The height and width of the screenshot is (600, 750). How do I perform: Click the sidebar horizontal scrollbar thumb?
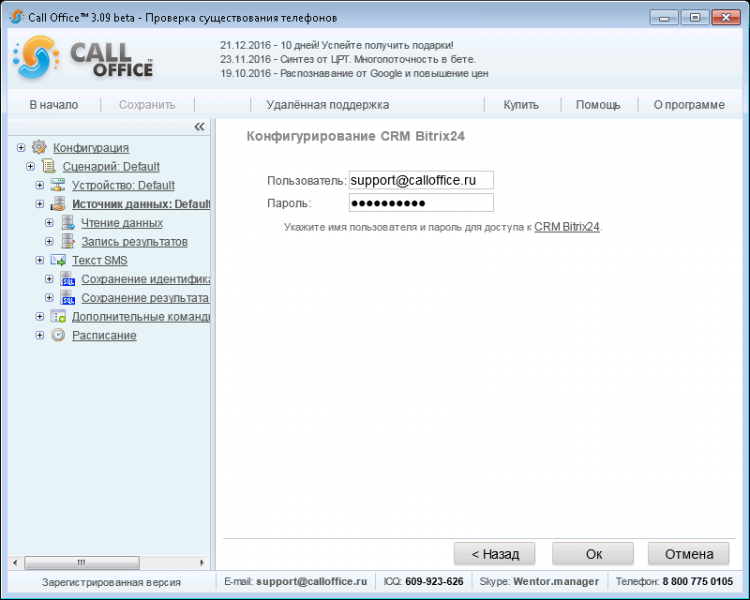point(82,562)
